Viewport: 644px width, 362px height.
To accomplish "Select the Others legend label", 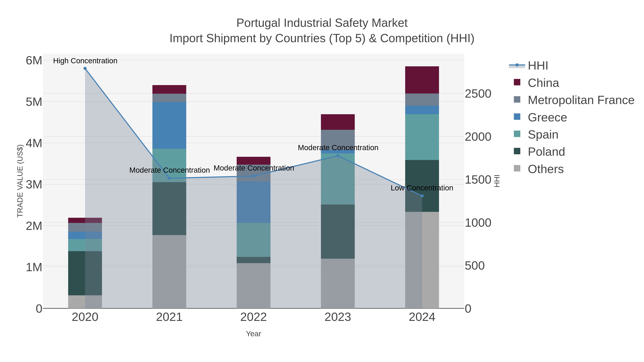I will coord(546,169).
